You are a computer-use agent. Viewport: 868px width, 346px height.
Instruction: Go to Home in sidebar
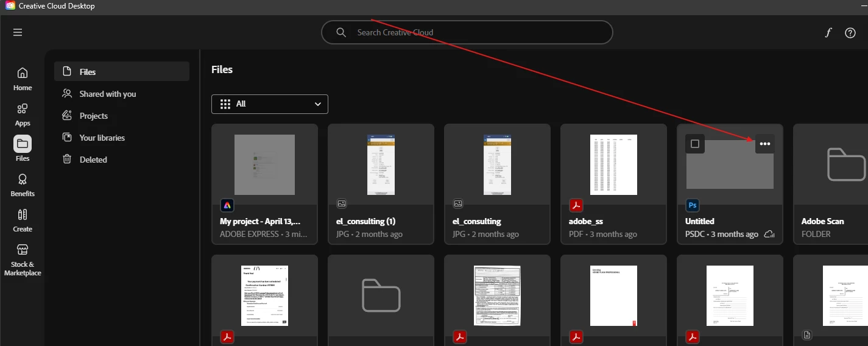(x=23, y=79)
